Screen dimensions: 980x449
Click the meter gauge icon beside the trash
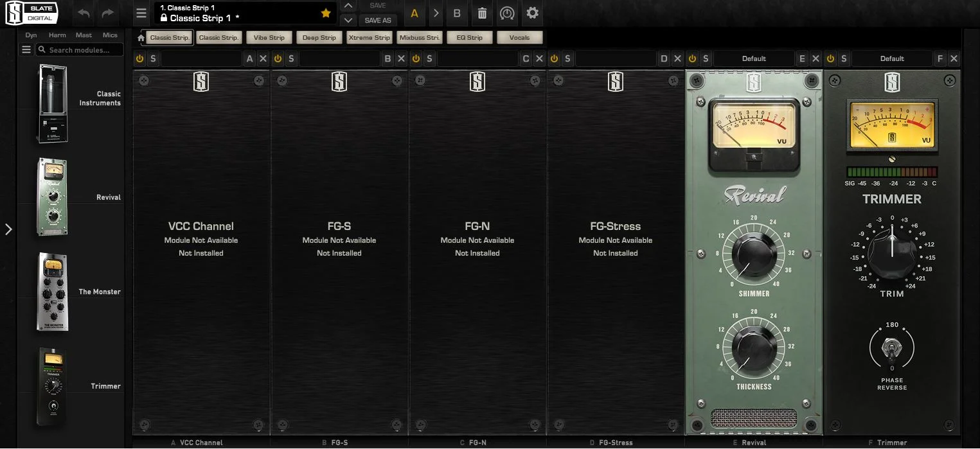507,13
